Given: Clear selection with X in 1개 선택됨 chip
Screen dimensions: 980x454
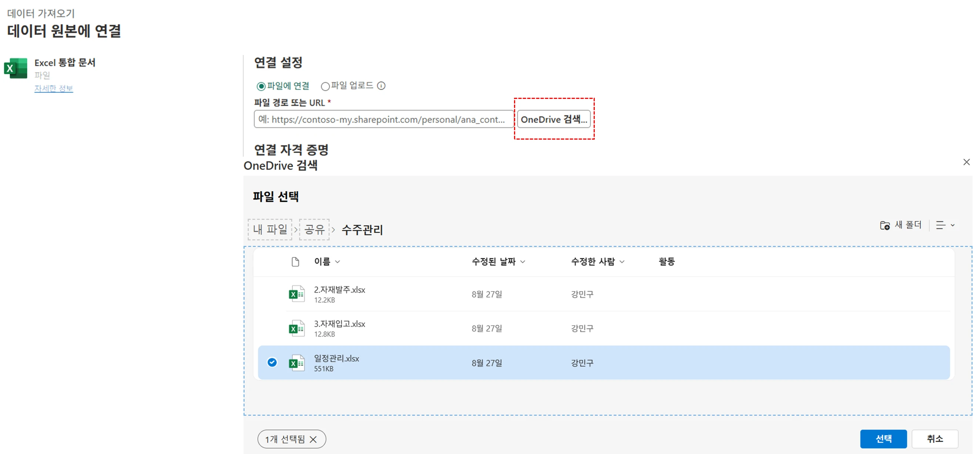Looking at the screenshot, I should (313, 440).
